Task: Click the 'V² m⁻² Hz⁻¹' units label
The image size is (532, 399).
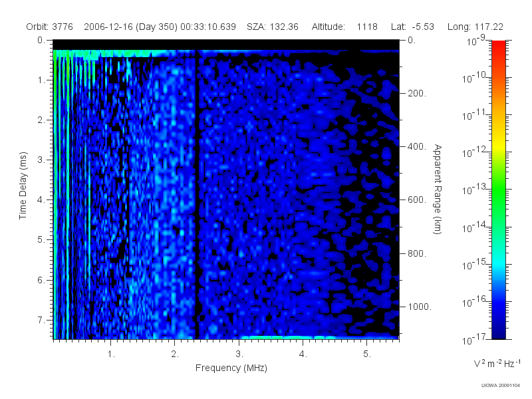Action: click(x=497, y=363)
